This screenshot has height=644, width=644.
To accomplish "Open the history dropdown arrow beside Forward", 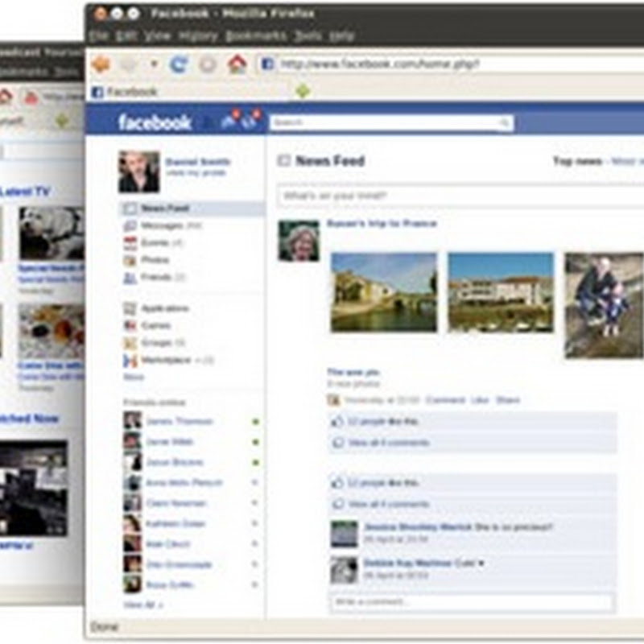I will click(154, 64).
